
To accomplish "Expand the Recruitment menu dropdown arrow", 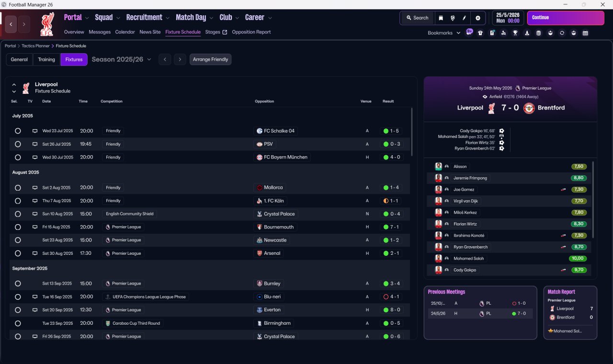I will [168, 18].
